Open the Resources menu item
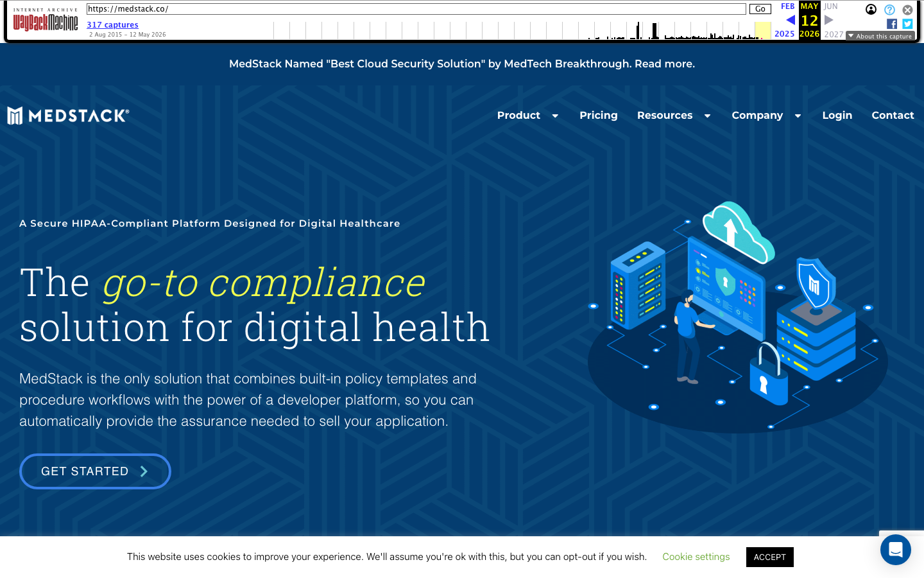 coord(665,116)
